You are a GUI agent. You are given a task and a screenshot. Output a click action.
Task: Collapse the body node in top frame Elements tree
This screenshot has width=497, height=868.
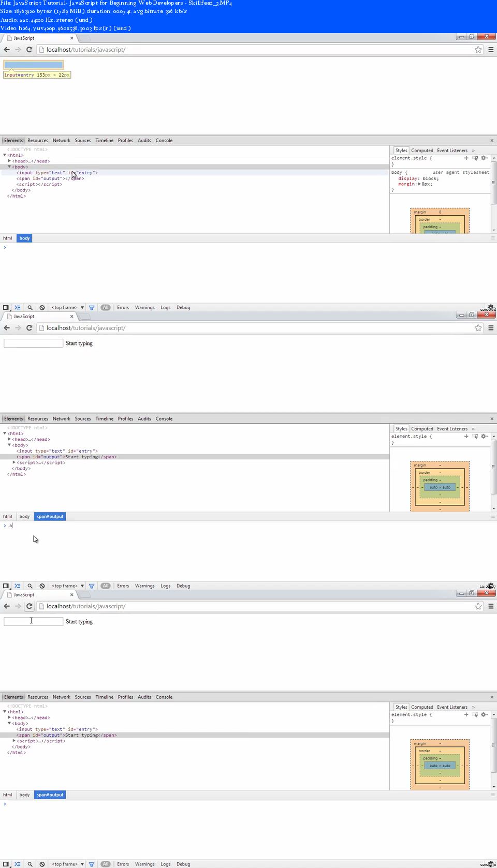click(9, 167)
